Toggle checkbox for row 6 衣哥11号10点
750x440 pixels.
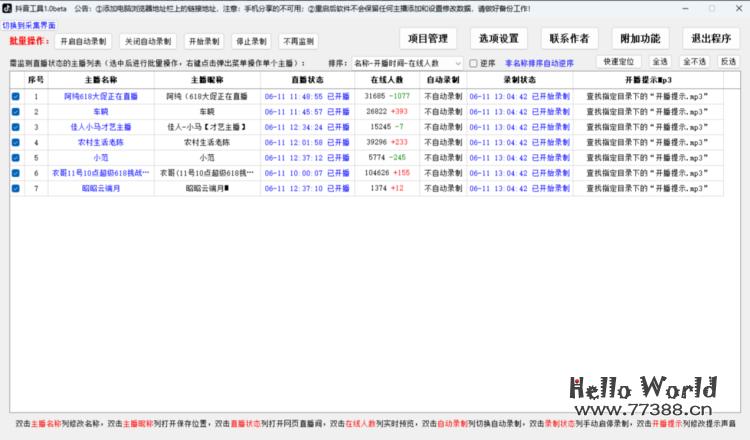(16, 173)
